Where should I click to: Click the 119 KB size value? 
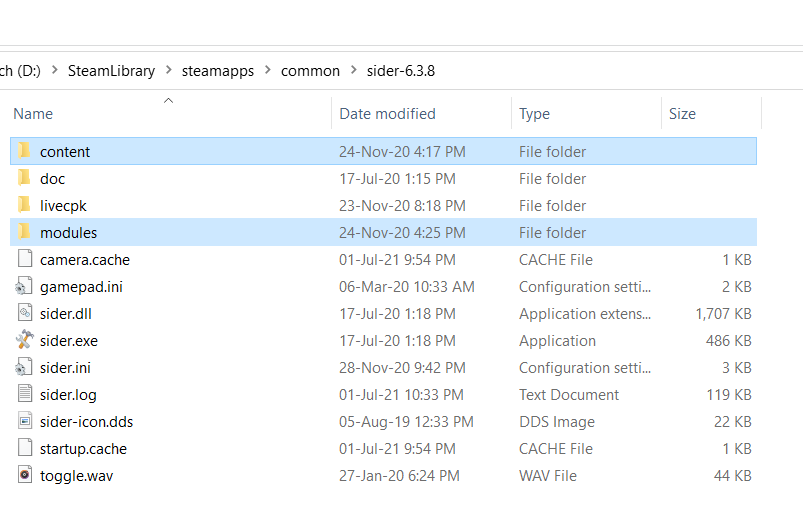pos(729,395)
